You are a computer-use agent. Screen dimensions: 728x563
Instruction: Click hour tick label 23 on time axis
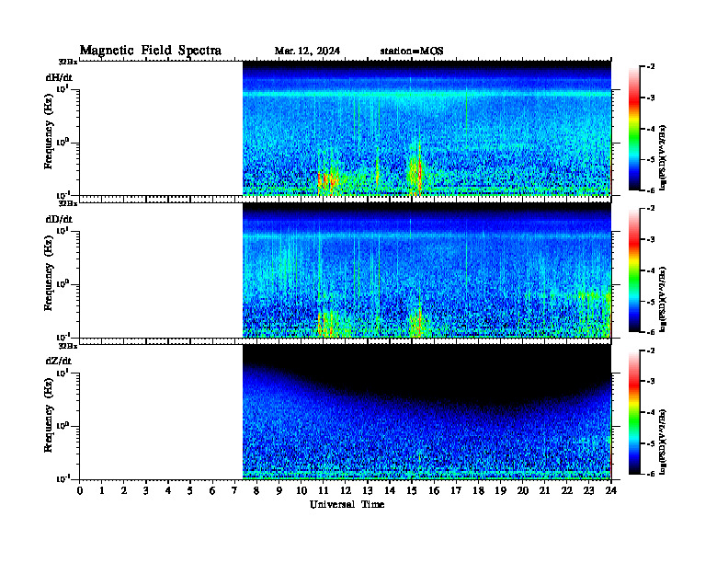(x=589, y=491)
